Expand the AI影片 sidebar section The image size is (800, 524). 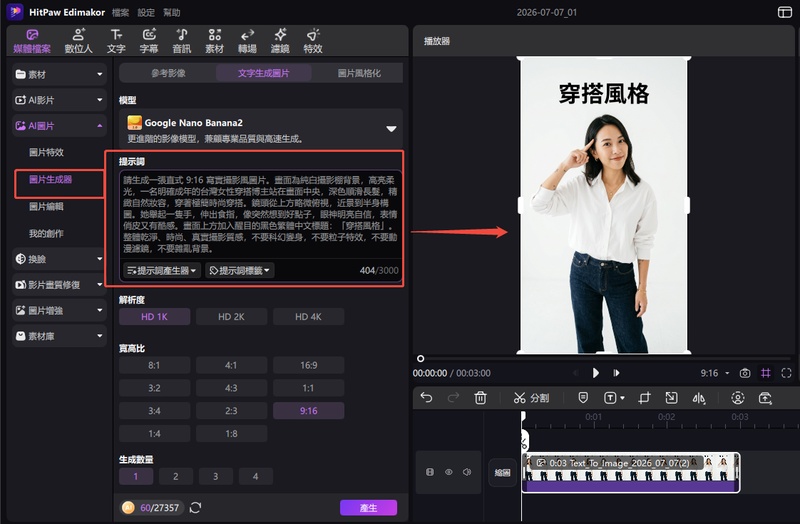(x=59, y=100)
